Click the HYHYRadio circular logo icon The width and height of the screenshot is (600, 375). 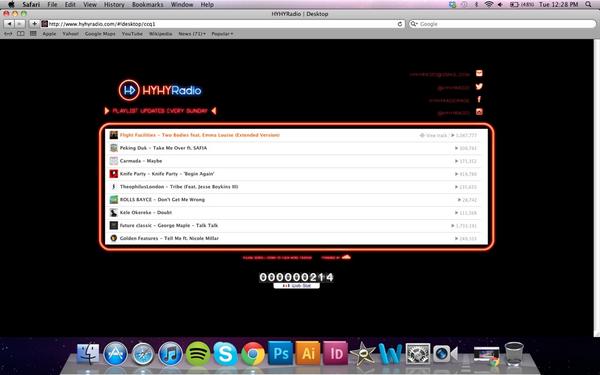pyautogui.click(x=129, y=90)
